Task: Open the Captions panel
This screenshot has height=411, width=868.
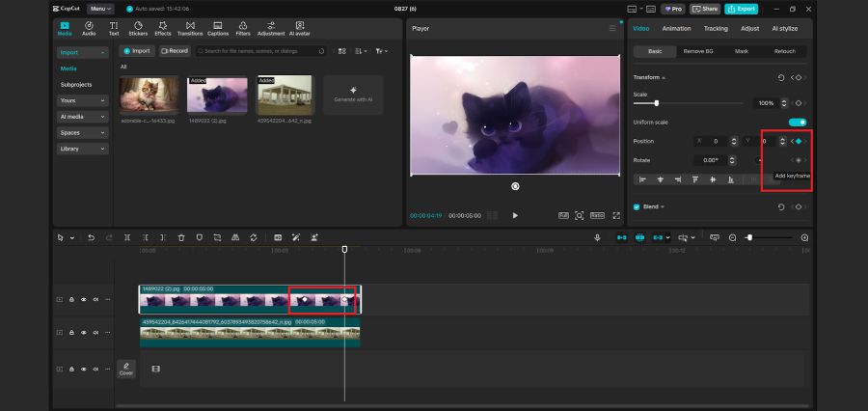Action: click(218, 28)
